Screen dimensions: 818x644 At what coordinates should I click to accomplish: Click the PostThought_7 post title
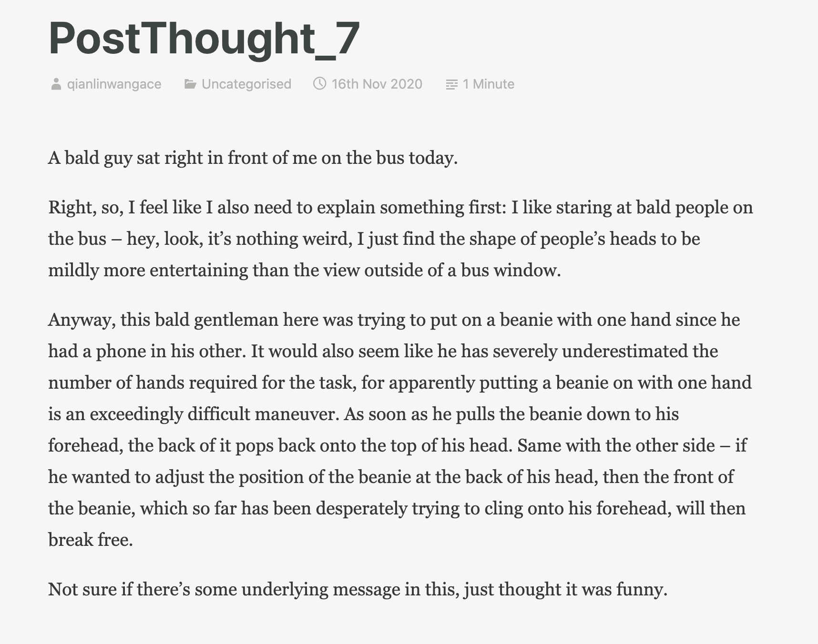pyautogui.click(x=204, y=39)
